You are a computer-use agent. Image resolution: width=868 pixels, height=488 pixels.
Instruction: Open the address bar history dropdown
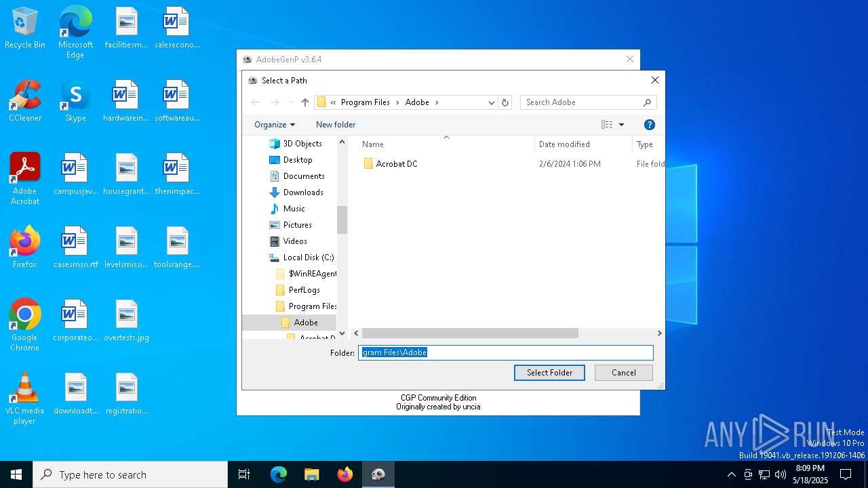[x=492, y=102]
